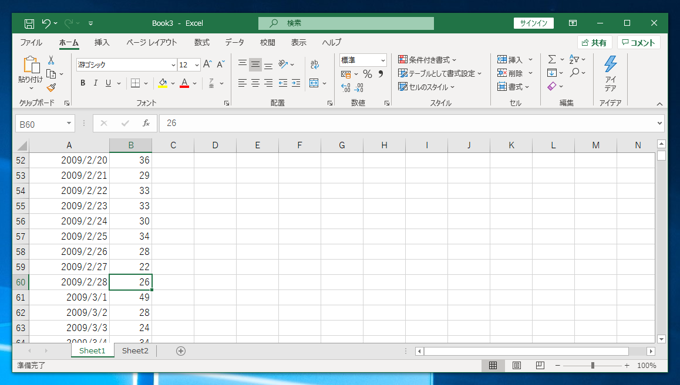The height and width of the screenshot is (385, 680).
Task: Toggle Bottom Align
Action: click(x=269, y=65)
